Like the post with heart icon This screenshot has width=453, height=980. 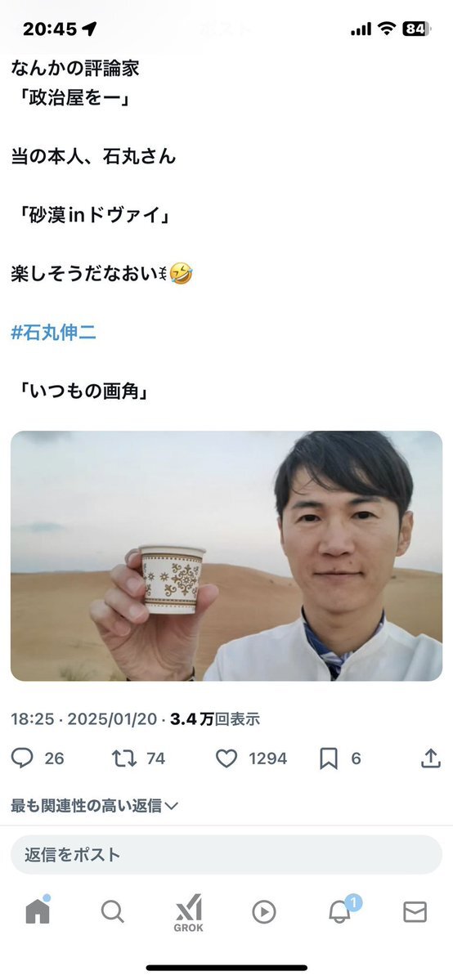pos(226,758)
